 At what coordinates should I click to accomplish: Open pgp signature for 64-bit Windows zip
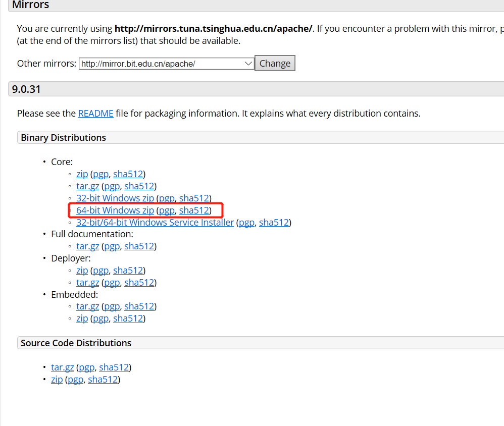(167, 210)
